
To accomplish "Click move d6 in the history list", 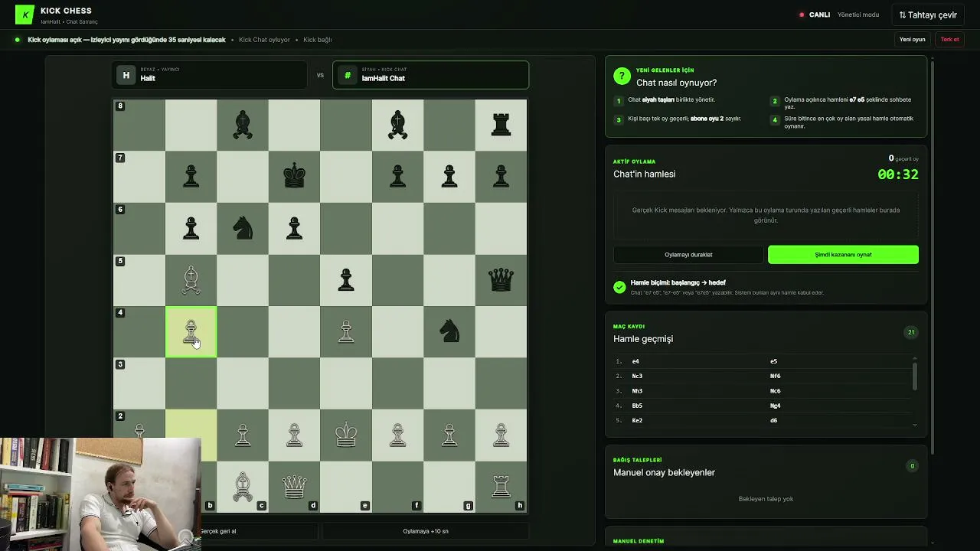I will 773,420.
